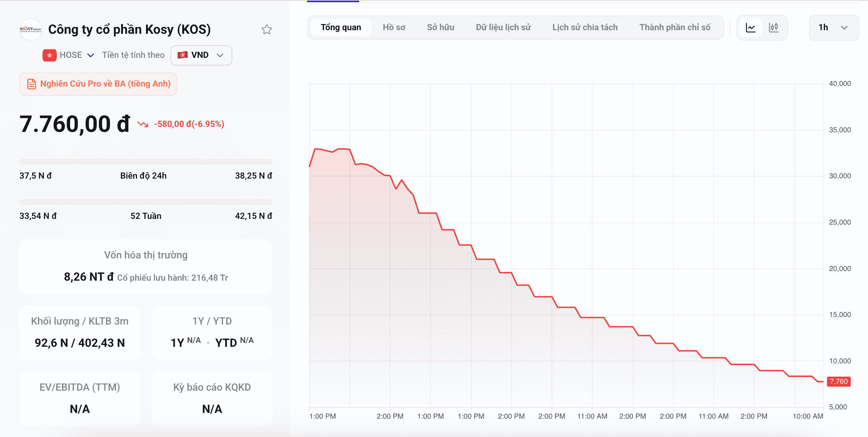Click the 10:00 AM time axis label
Viewport: 868px width, 437px height.
808,416
